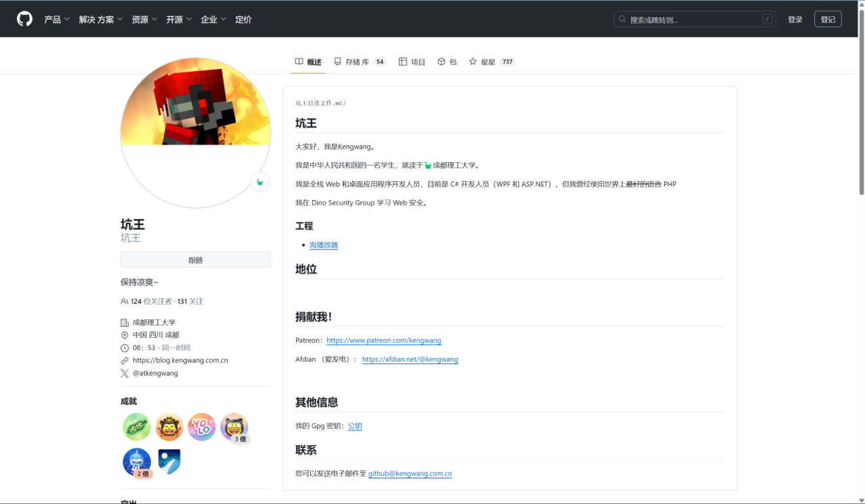Expand the 资源 navigation menu

pyautogui.click(x=145, y=20)
